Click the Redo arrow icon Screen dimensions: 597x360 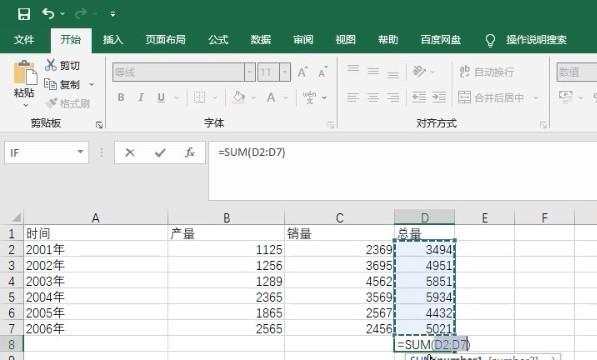pos(80,14)
